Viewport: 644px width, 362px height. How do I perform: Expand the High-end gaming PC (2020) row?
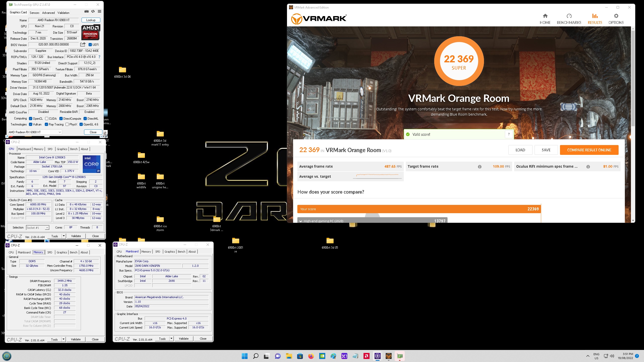(x=372, y=221)
